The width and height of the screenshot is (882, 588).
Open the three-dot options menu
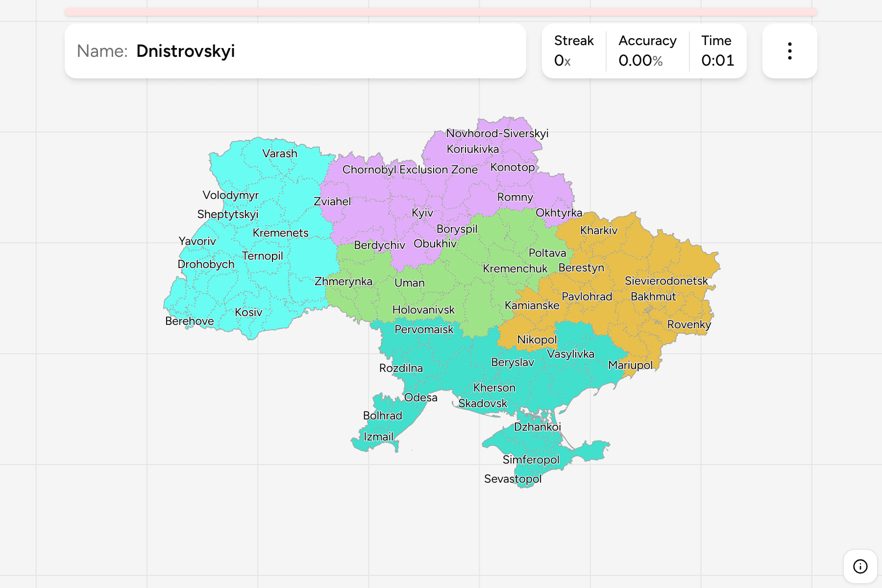point(789,51)
